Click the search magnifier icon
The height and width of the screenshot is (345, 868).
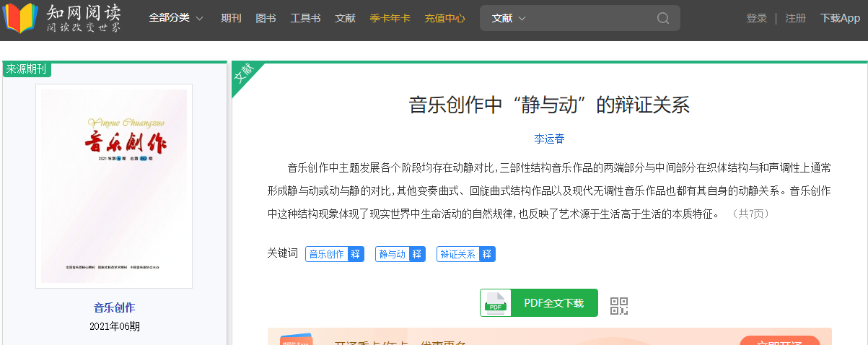point(662,18)
